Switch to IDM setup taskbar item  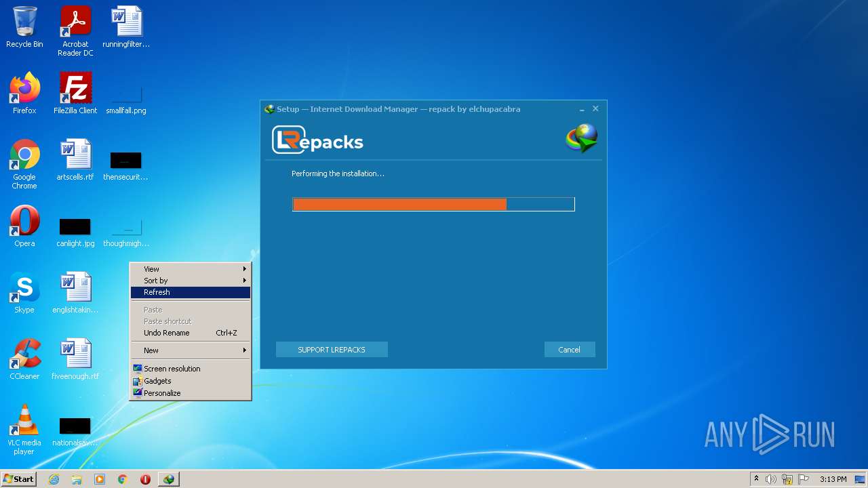point(168,479)
